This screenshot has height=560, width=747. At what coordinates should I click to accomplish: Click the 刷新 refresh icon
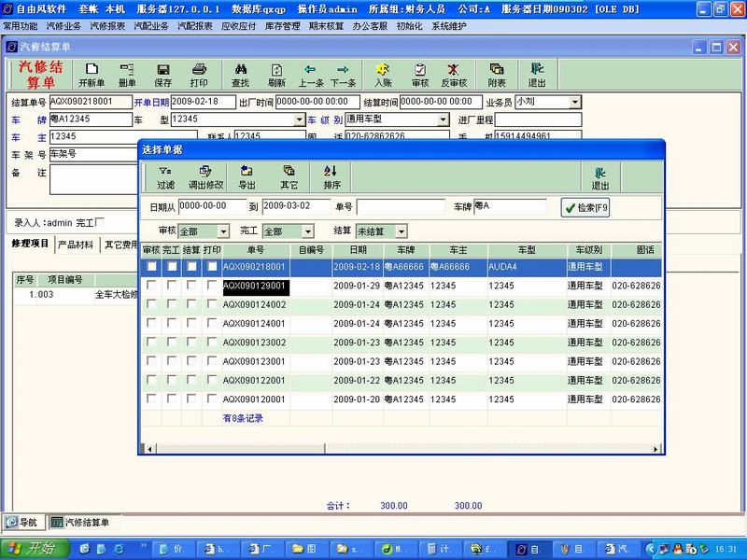click(276, 76)
